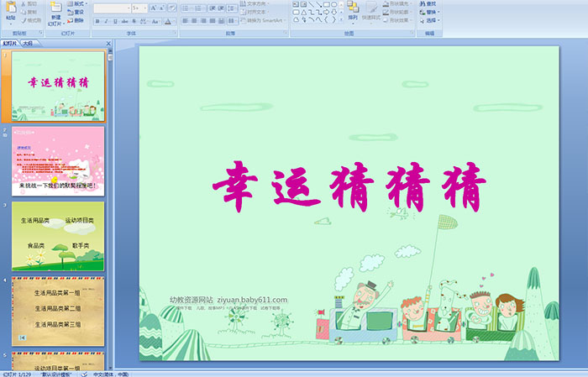This screenshot has width=588, height=377.
Task: Open the Font dialog launcher
Action: [175, 34]
